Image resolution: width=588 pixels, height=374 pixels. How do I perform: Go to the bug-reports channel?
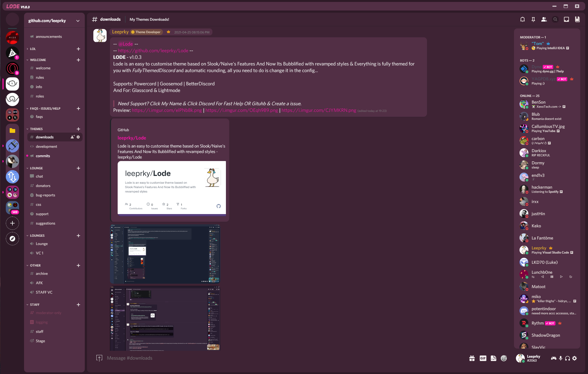45,195
